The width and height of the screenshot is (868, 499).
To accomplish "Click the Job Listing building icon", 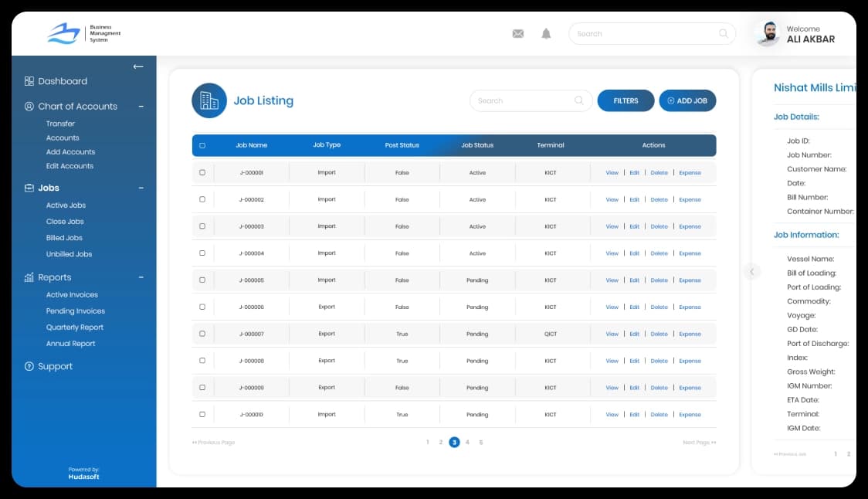I will pos(209,100).
